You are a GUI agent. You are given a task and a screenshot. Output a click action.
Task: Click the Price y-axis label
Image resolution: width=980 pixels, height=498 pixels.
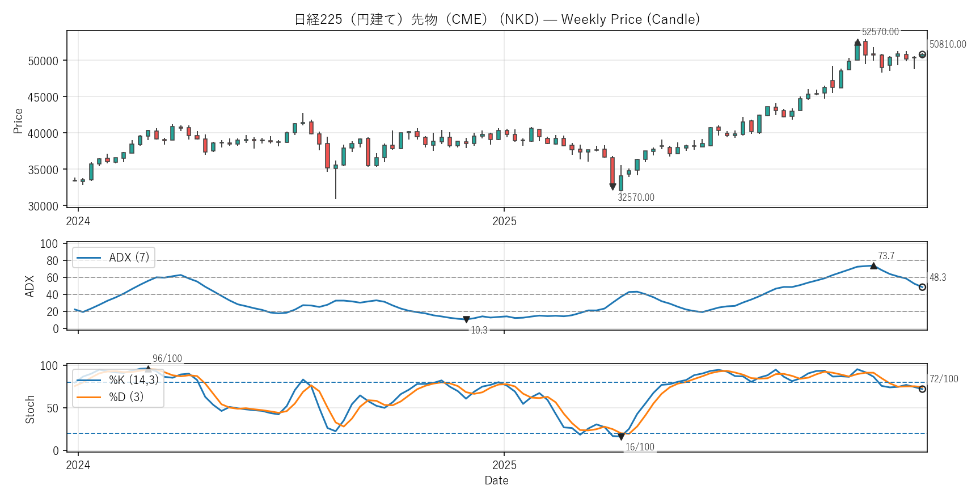18,121
